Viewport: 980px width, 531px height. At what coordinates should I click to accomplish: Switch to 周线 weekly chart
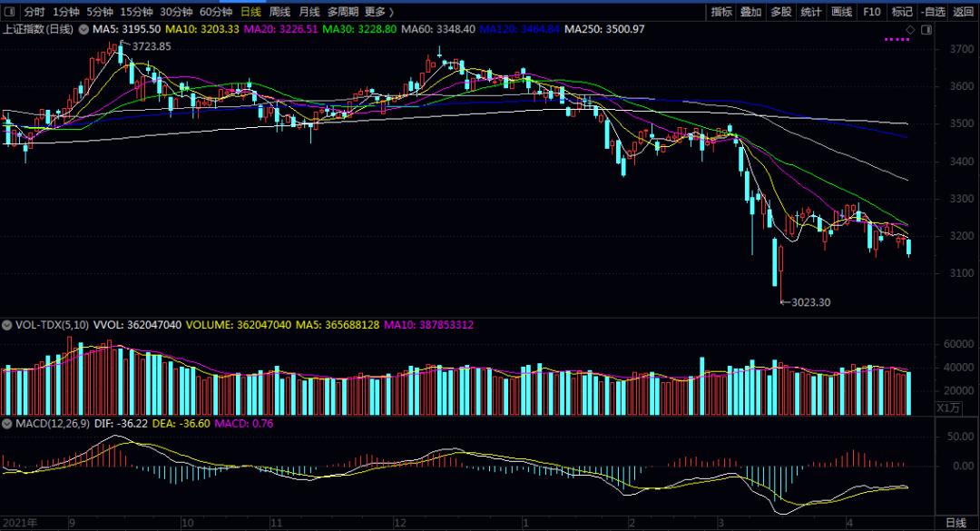(x=279, y=12)
